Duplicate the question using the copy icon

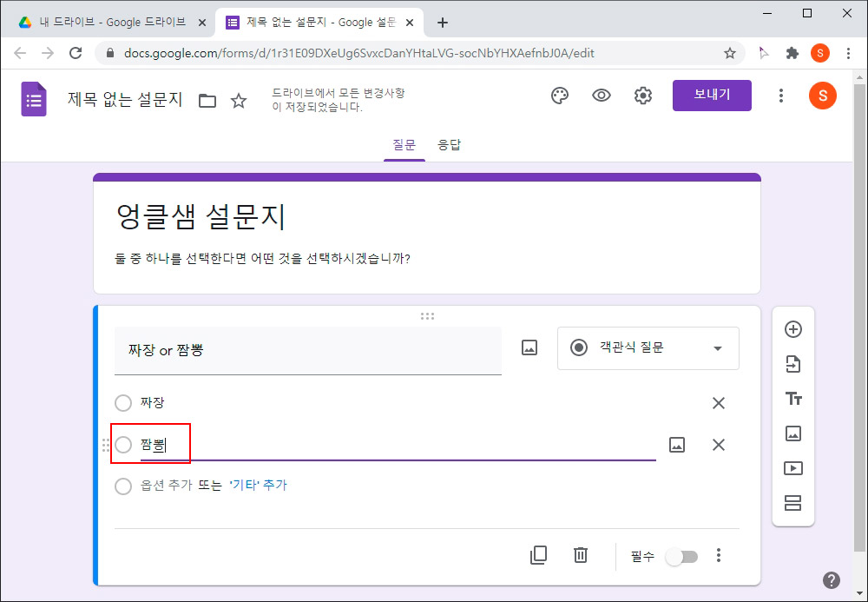[538, 556]
